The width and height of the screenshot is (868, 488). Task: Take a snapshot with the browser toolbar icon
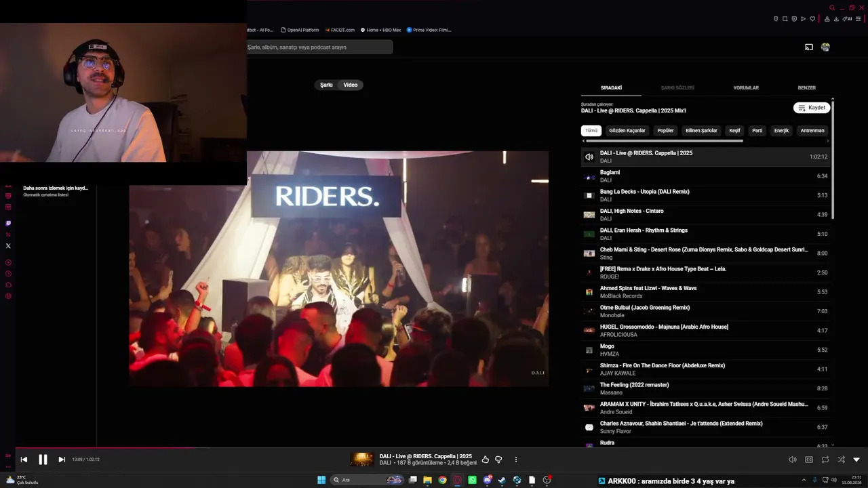click(x=785, y=19)
